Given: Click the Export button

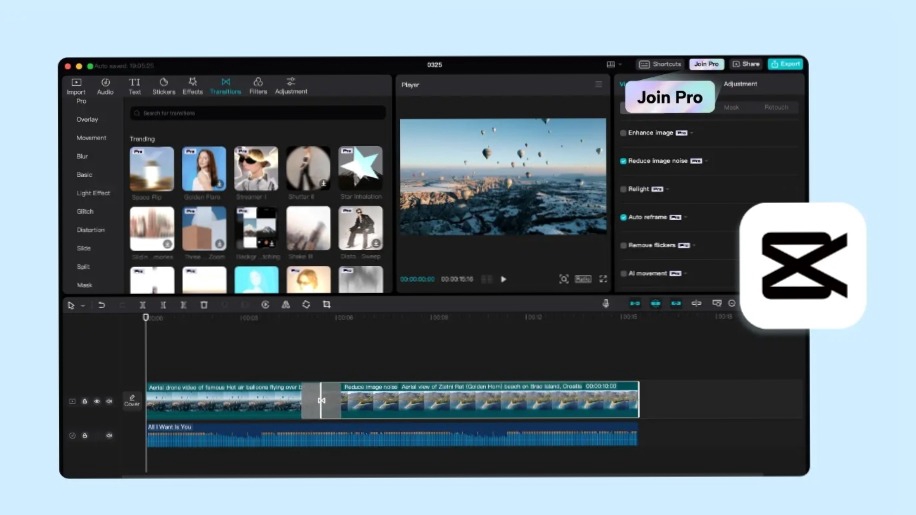Looking at the screenshot, I should (x=785, y=64).
